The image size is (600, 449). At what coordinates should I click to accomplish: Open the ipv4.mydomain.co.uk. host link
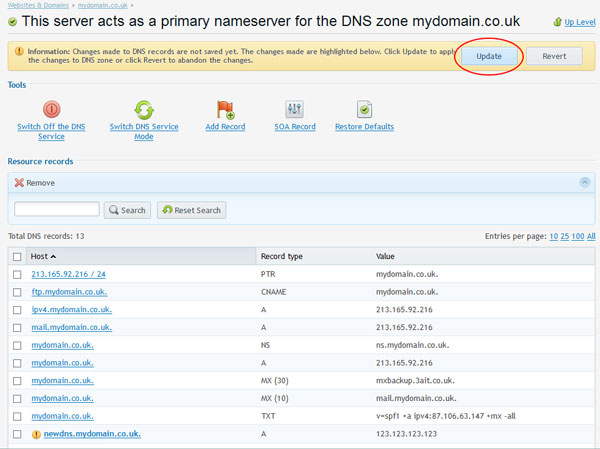click(72, 309)
